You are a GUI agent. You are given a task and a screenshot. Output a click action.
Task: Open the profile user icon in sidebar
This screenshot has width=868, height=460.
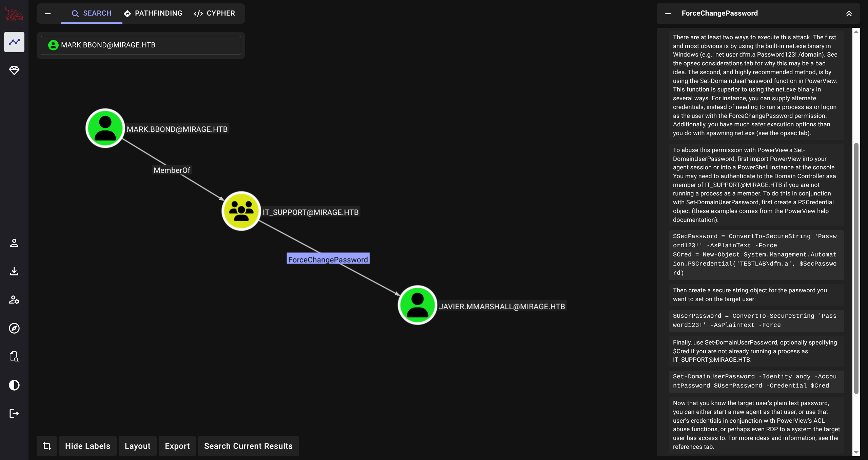click(x=14, y=243)
